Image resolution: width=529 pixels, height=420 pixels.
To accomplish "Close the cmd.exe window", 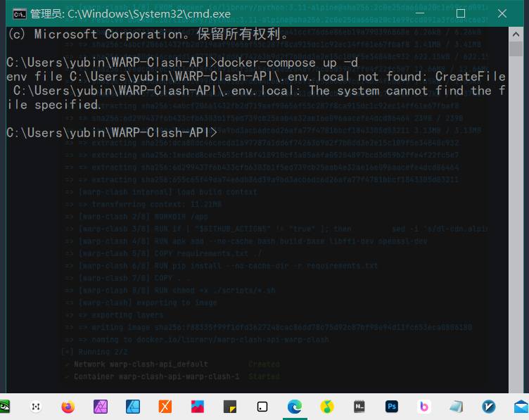I will coord(502,13).
